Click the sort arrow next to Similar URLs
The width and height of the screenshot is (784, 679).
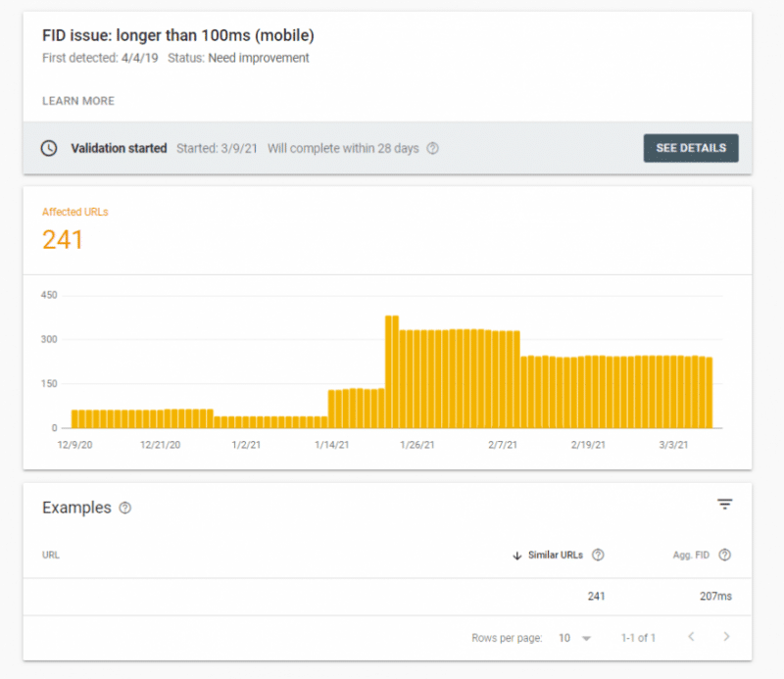[x=517, y=555]
